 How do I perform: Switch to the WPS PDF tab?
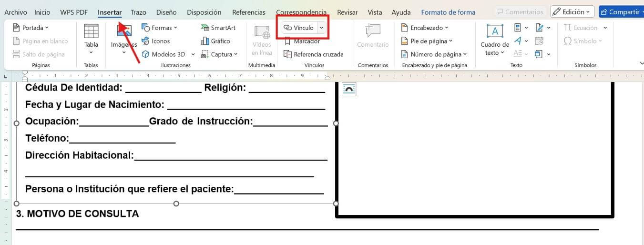coord(74,12)
